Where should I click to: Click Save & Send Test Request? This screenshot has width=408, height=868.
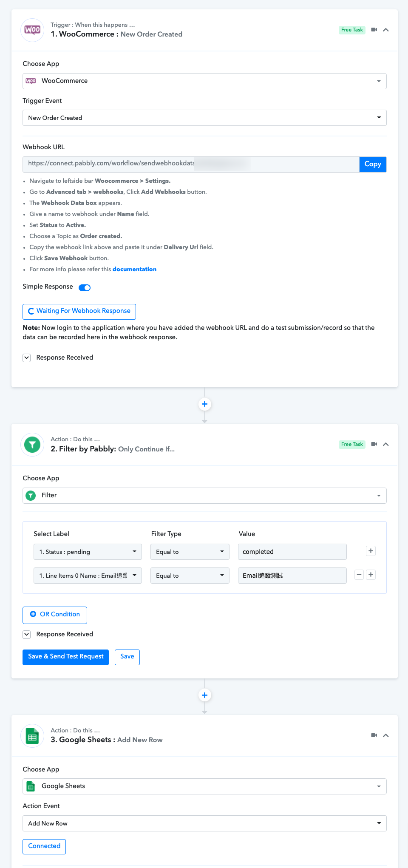(65, 657)
